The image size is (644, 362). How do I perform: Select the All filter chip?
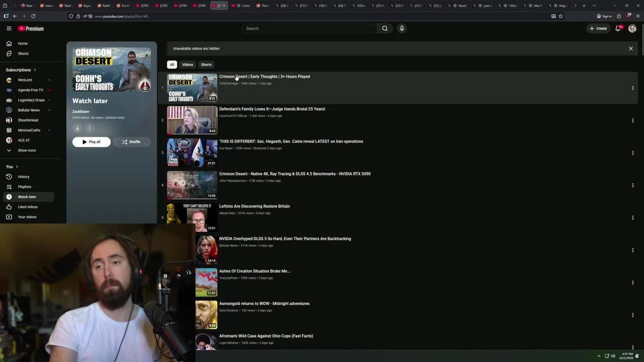[172, 65]
